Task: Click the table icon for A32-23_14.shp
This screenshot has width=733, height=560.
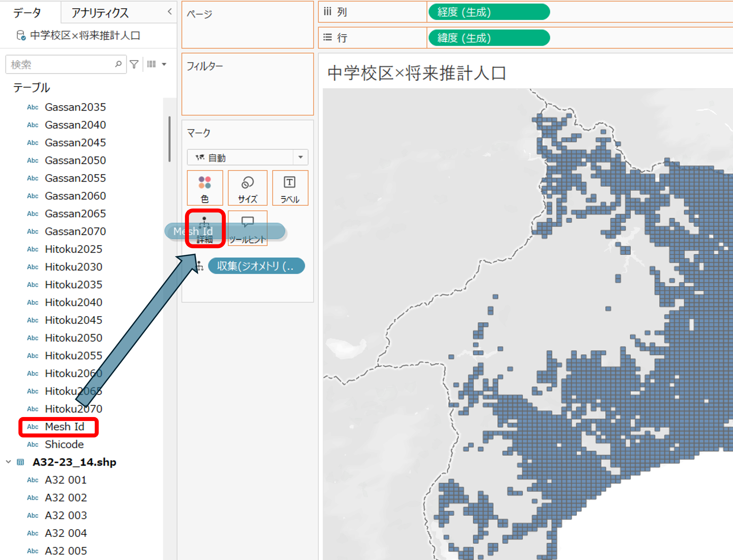Action: 21,462
